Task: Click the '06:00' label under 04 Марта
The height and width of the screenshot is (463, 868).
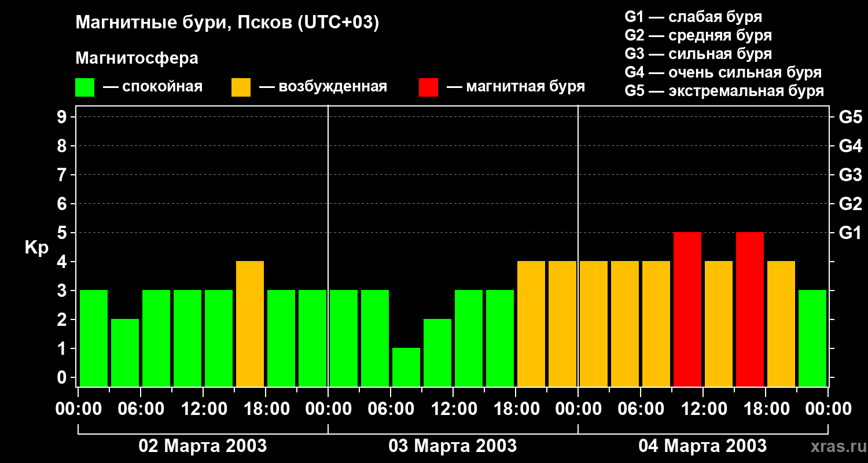Action: (641, 409)
